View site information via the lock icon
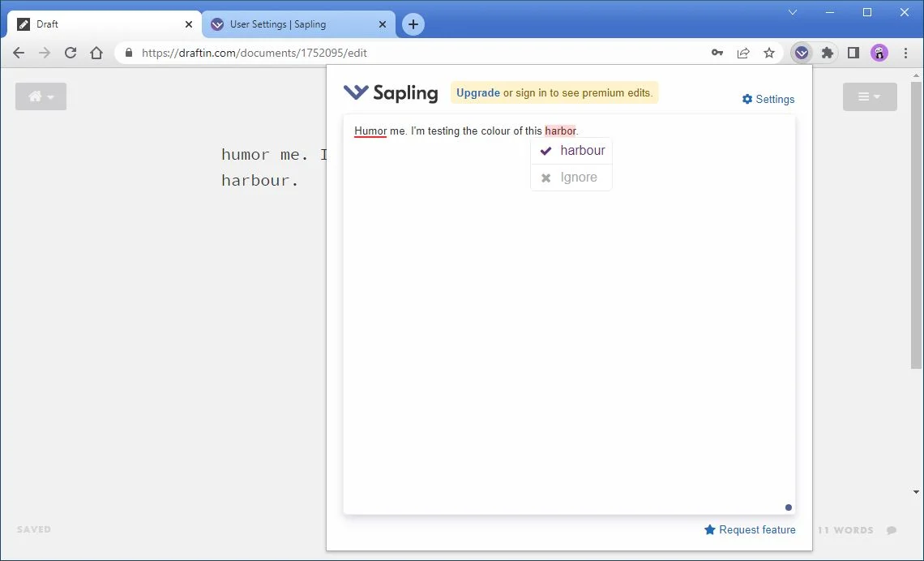The image size is (924, 561). (129, 53)
